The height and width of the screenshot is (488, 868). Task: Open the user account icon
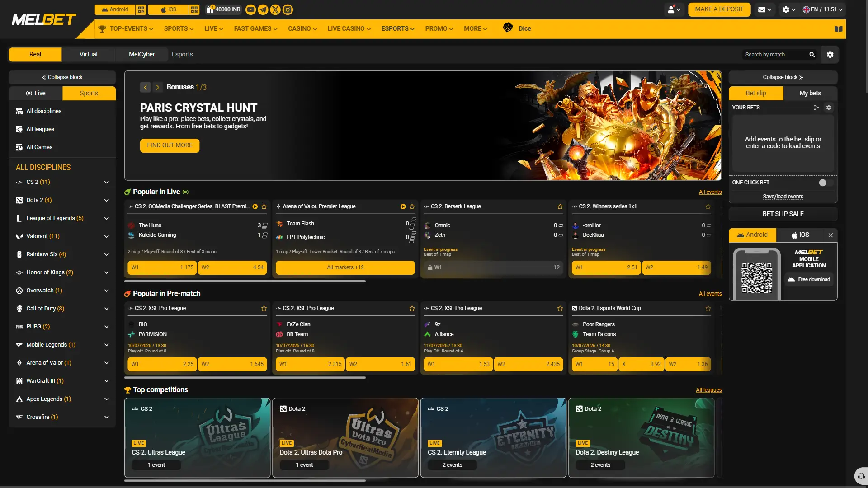(674, 9)
